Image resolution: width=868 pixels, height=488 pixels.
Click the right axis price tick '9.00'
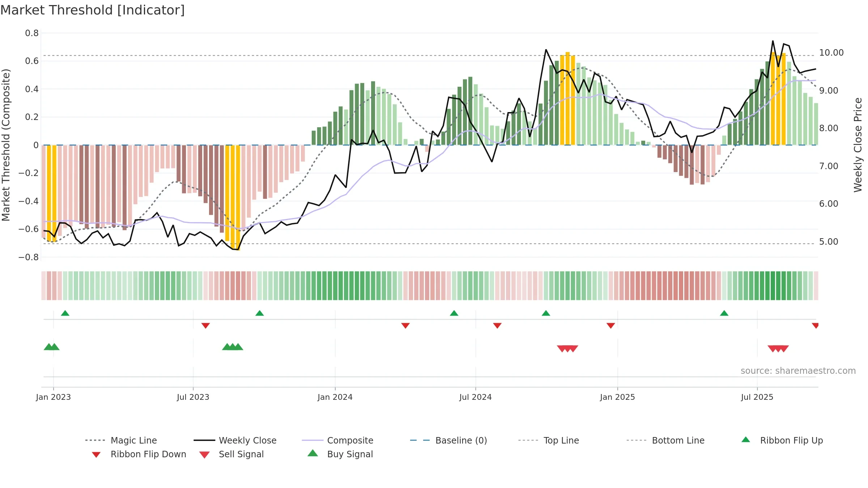pos(829,91)
